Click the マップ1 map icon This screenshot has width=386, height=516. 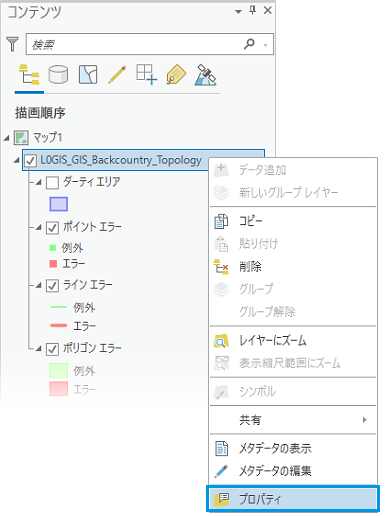[21, 137]
